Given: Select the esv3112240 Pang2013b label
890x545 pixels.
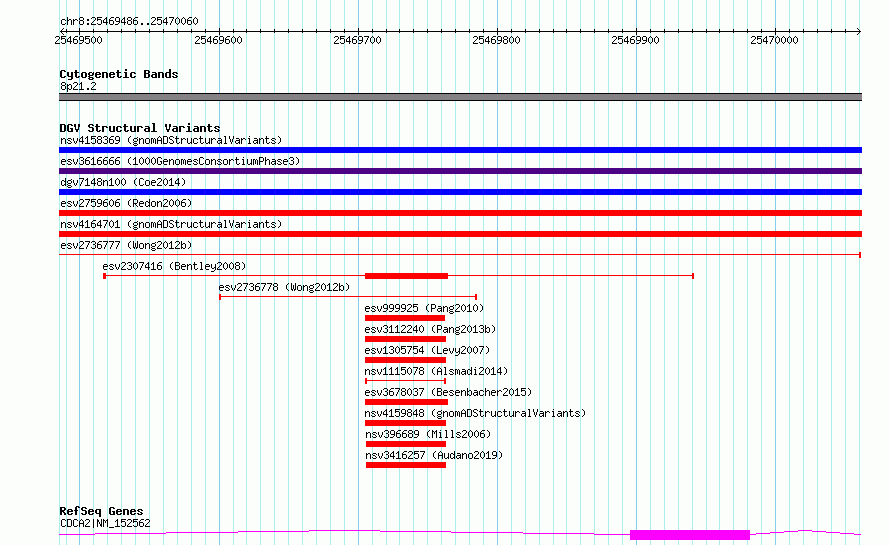Looking at the screenshot, I should click(430, 329).
